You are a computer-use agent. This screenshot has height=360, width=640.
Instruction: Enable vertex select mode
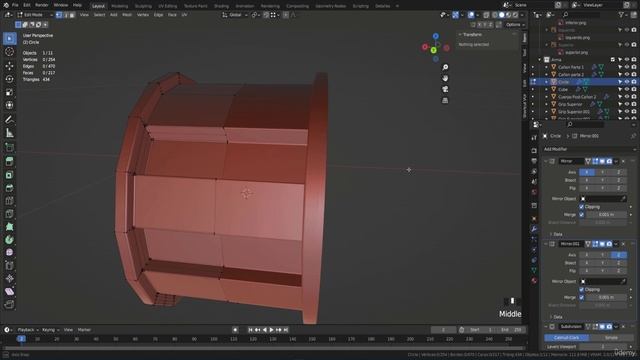click(x=59, y=15)
